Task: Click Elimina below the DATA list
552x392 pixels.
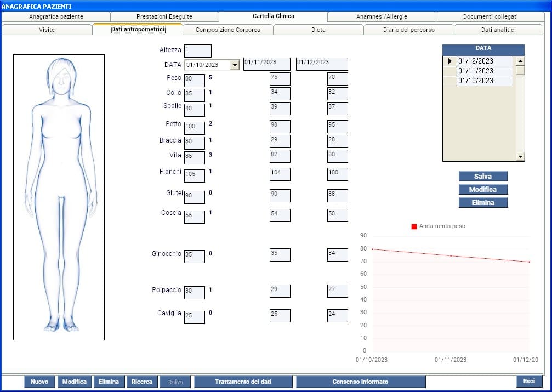Action: click(483, 202)
